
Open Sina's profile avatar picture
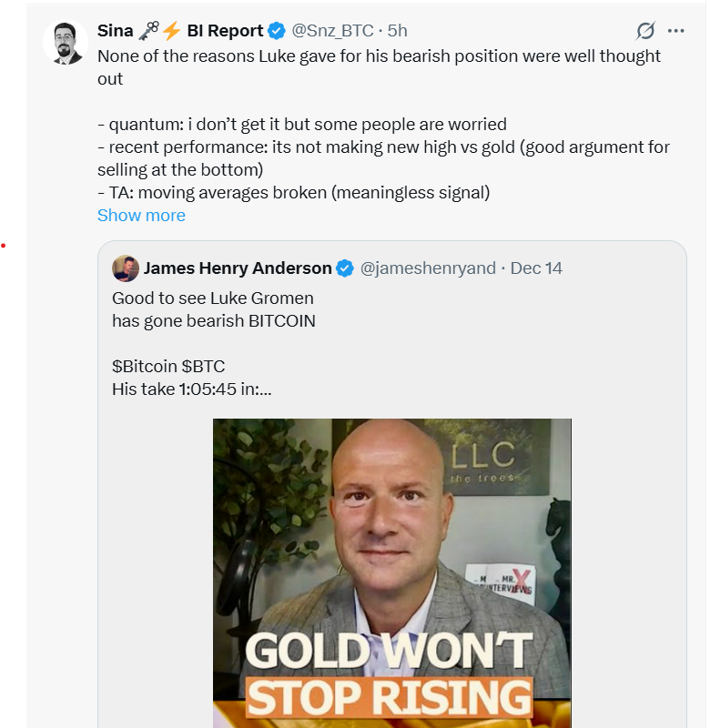point(66,42)
